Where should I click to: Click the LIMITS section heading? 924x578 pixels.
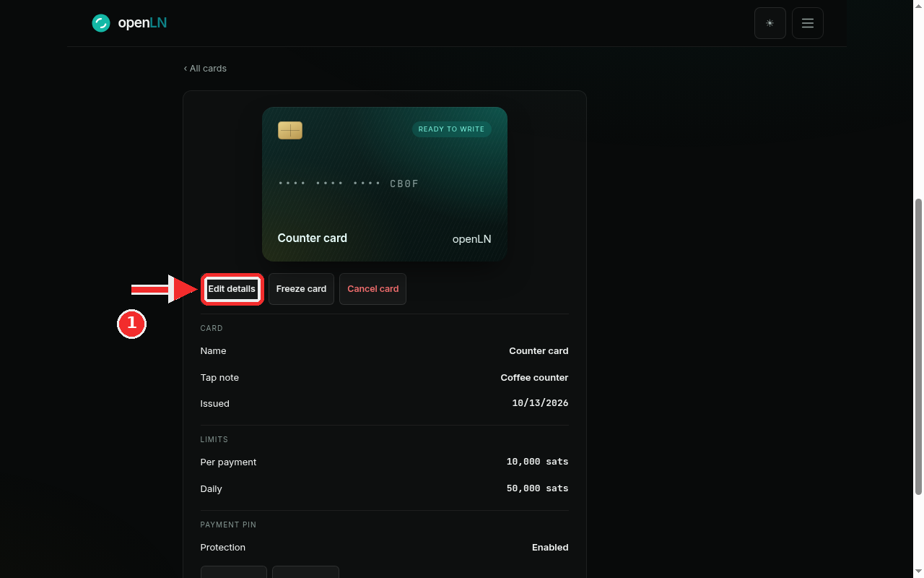(x=214, y=439)
